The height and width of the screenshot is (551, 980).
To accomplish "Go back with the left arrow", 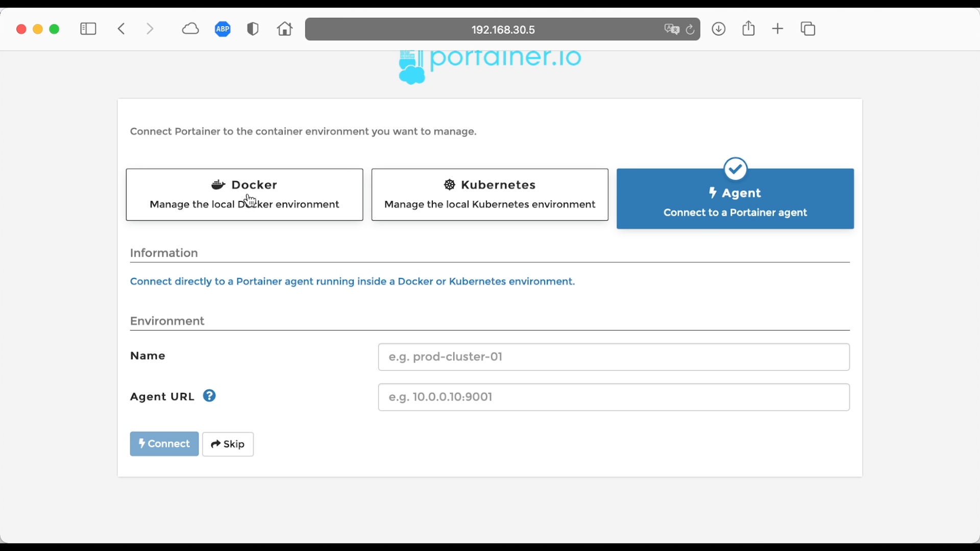I will tap(121, 29).
